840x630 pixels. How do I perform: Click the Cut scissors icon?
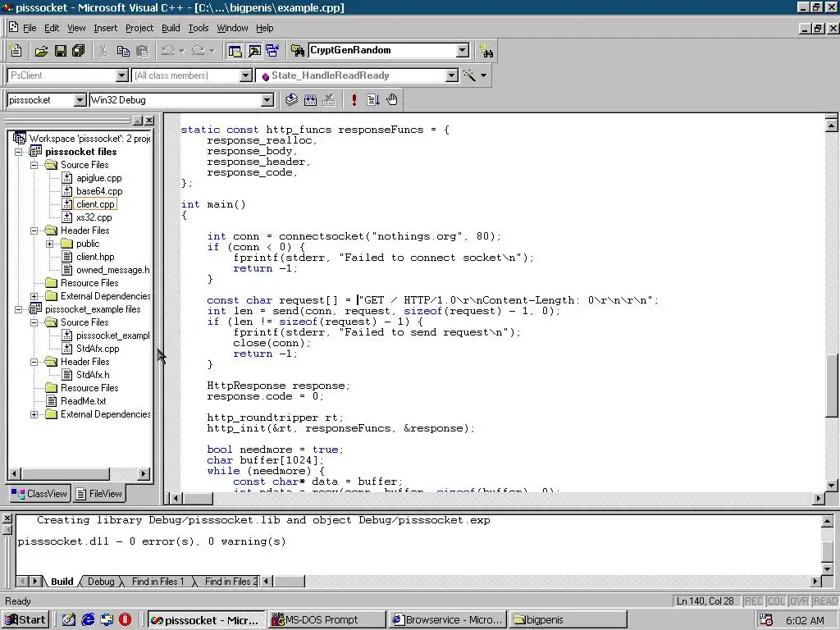[x=103, y=51]
